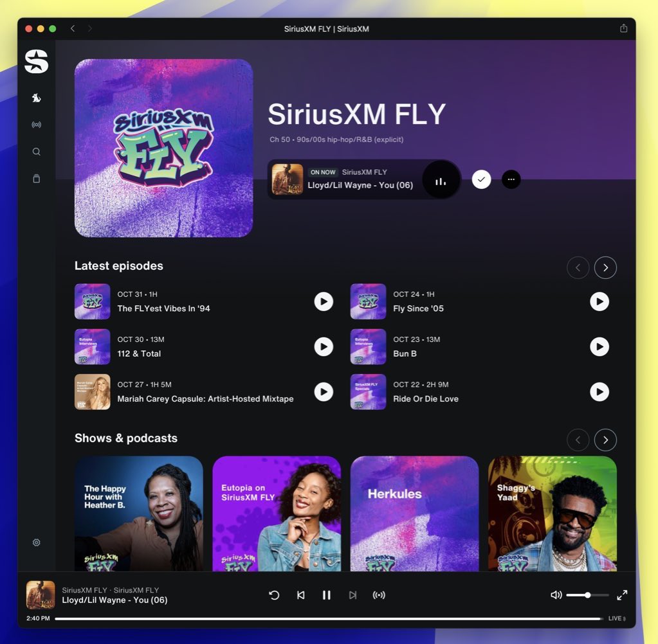
Task: Open Settings via the gear icon
Action: [x=36, y=542]
